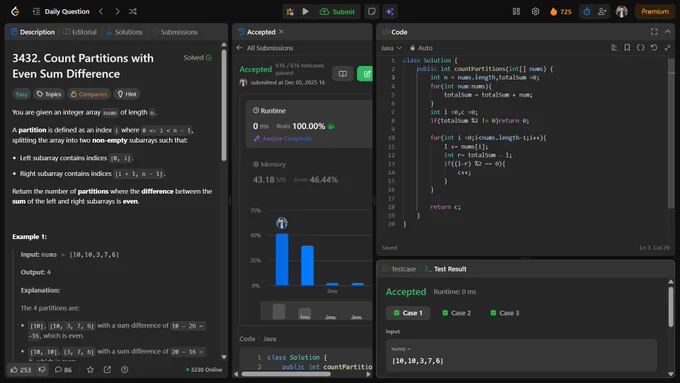Open the Java language dropdown

[x=391, y=48]
